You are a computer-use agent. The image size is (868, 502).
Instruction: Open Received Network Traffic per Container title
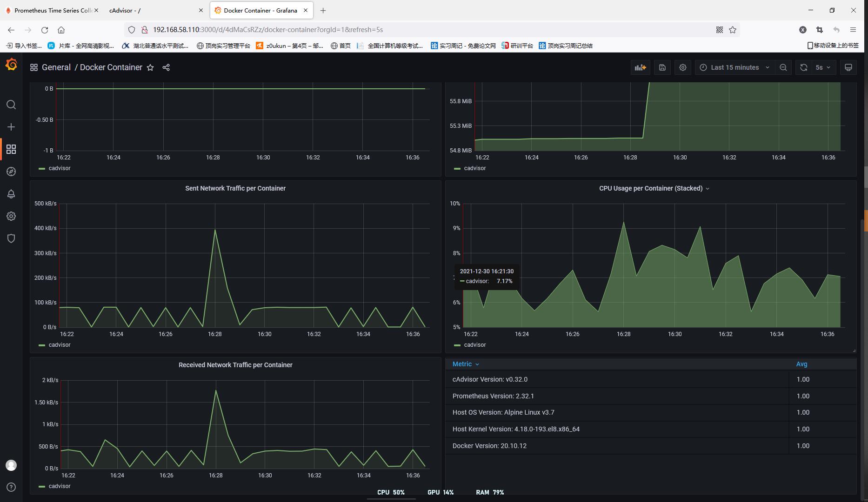[x=235, y=365]
